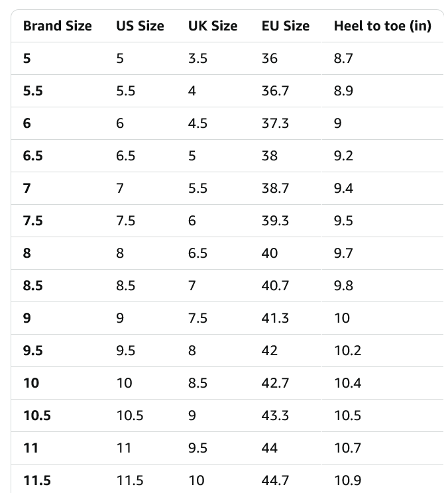448x493 pixels.
Task: Click EU size 42.7 cell
Action: (275, 383)
